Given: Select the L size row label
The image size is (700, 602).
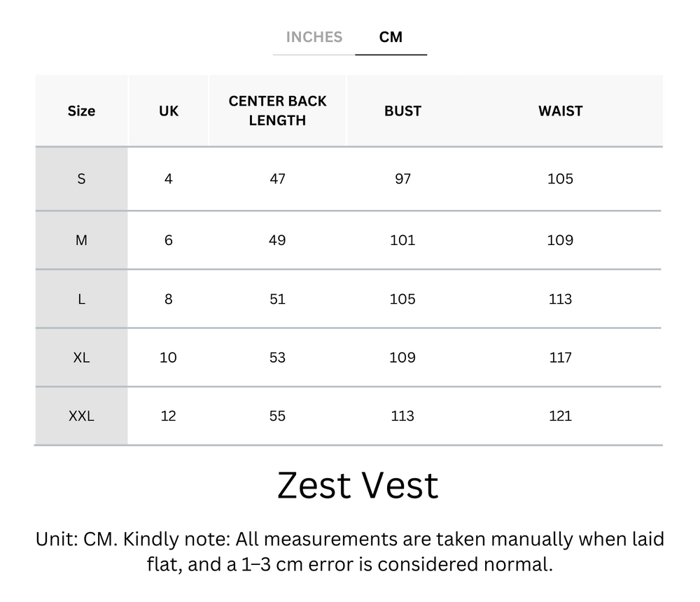Looking at the screenshot, I should pyautogui.click(x=81, y=299).
